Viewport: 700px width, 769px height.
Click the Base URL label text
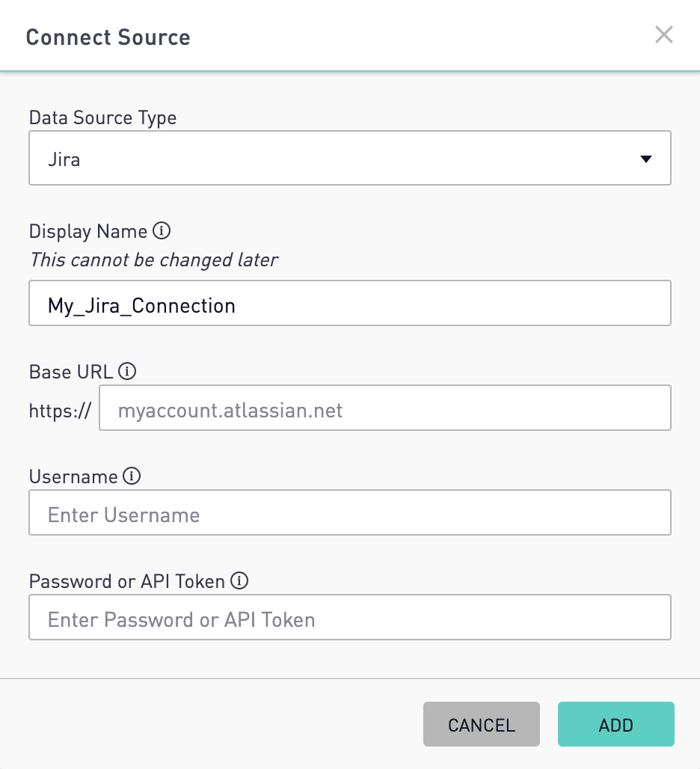(x=71, y=372)
